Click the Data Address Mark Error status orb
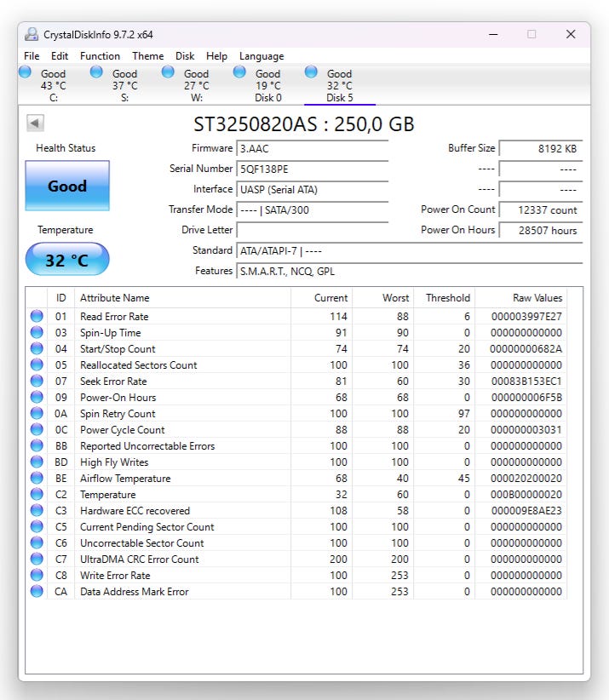 click(37, 592)
